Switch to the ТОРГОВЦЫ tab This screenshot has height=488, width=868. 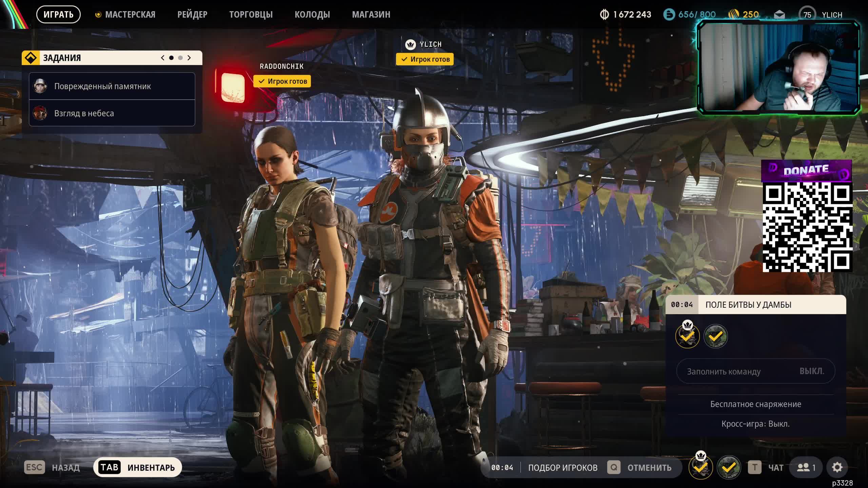251,15
